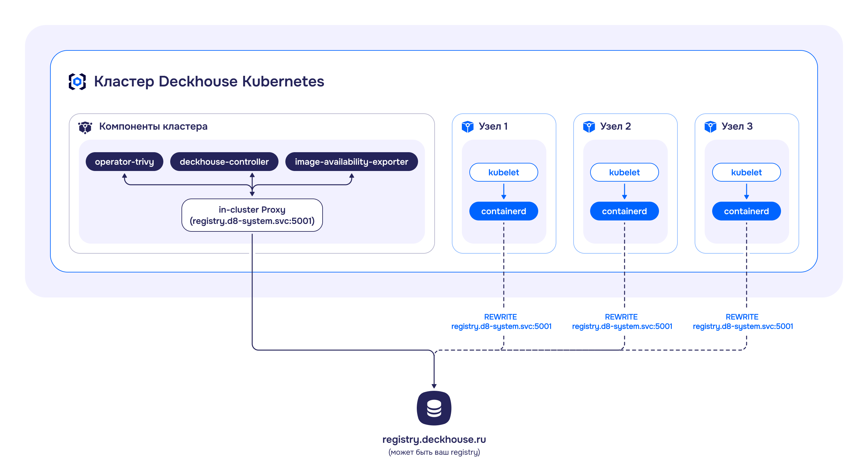Click kubelet in Узел 2

(x=624, y=172)
